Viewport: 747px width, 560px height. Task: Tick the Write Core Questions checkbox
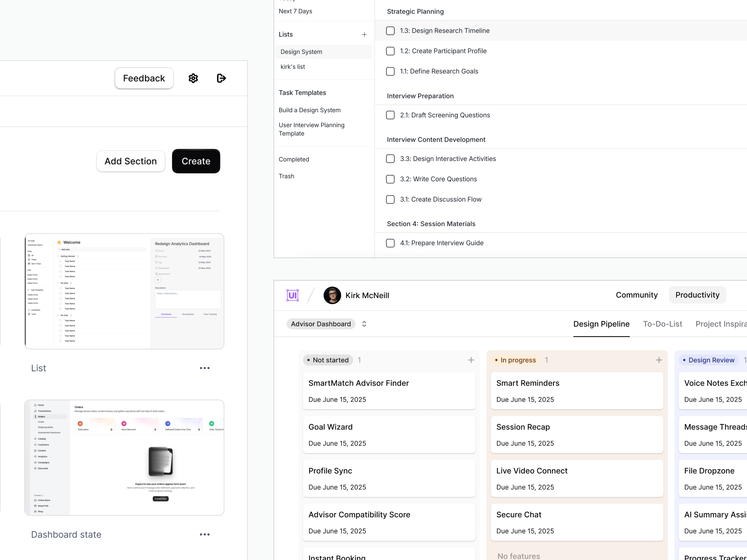390,179
